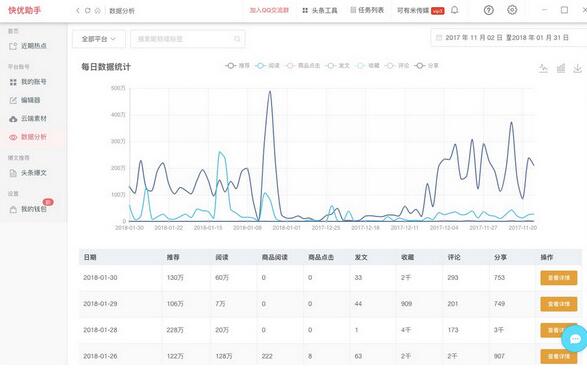The height and width of the screenshot is (376, 587).
Task: Open the floating chat support bubble
Action: pos(575,339)
